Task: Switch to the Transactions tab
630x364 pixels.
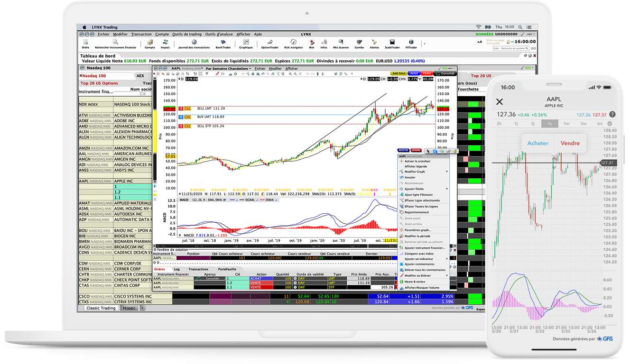Action: [x=198, y=269]
